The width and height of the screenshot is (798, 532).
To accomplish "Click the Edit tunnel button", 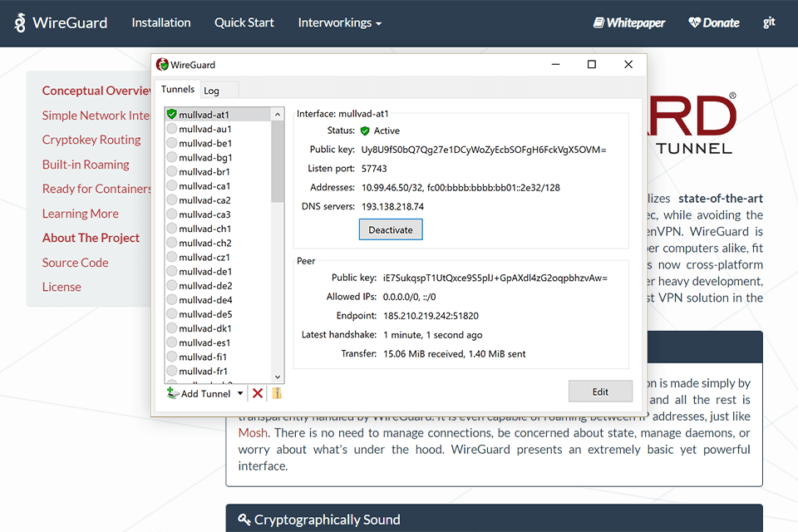I will [x=600, y=392].
